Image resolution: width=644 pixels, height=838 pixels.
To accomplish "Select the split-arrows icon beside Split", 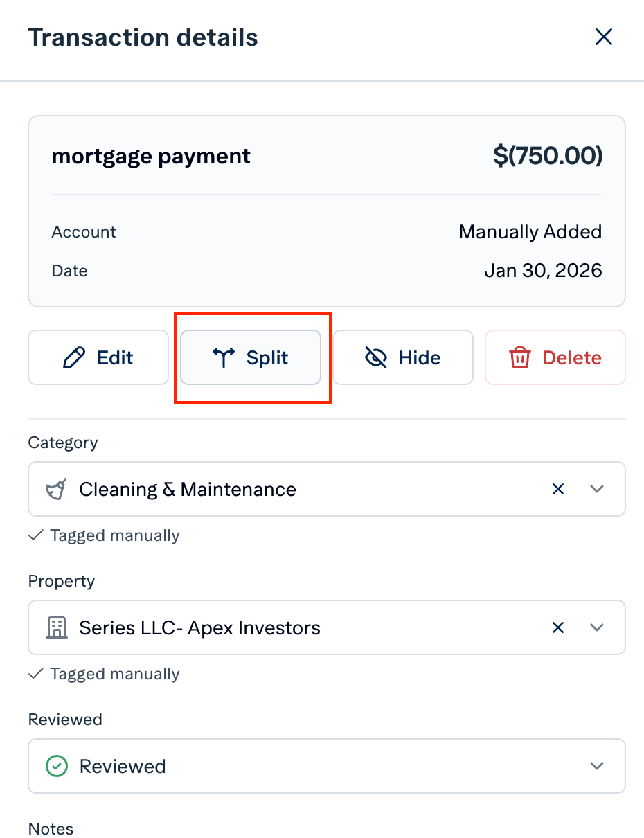I will tap(224, 357).
